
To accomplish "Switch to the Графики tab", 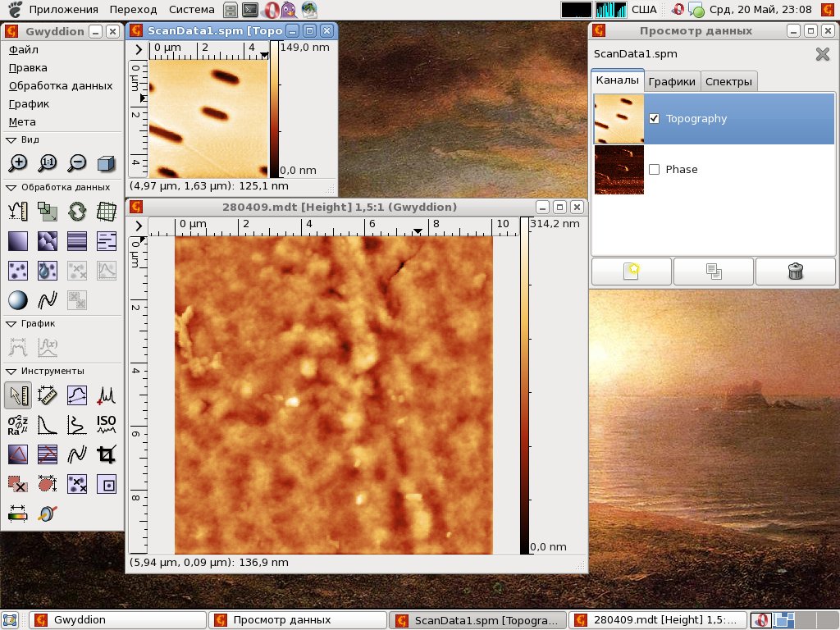I will click(672, 81).
